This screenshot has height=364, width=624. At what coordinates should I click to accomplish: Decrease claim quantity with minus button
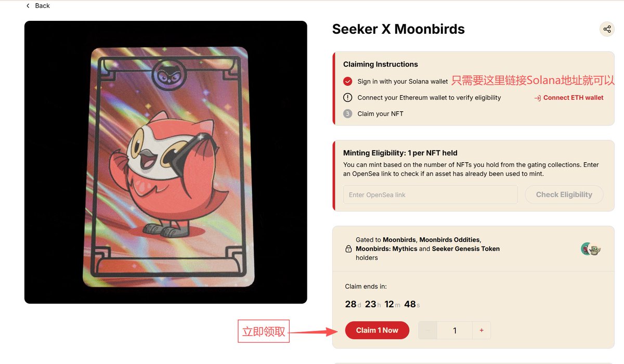[428, 330]
